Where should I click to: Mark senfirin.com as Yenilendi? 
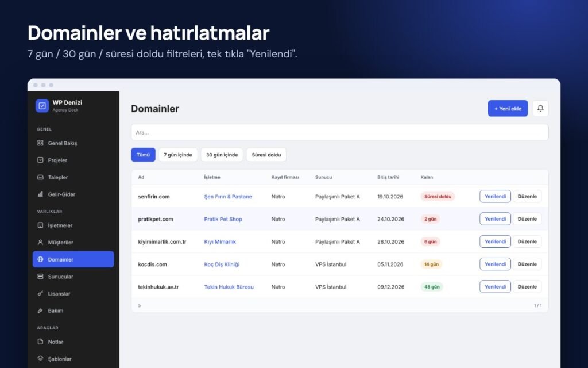point(495,196)
